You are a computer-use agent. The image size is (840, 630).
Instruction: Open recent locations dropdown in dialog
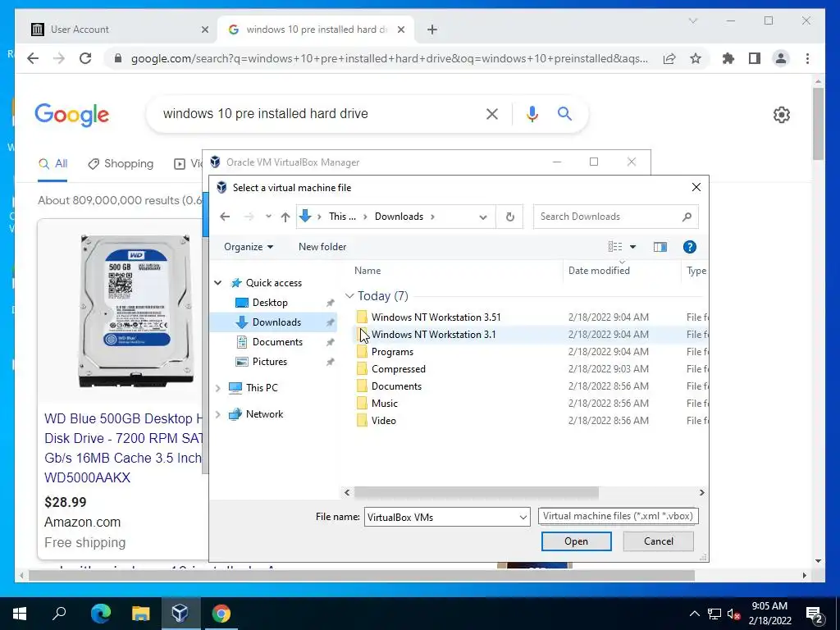click(268, 217)
